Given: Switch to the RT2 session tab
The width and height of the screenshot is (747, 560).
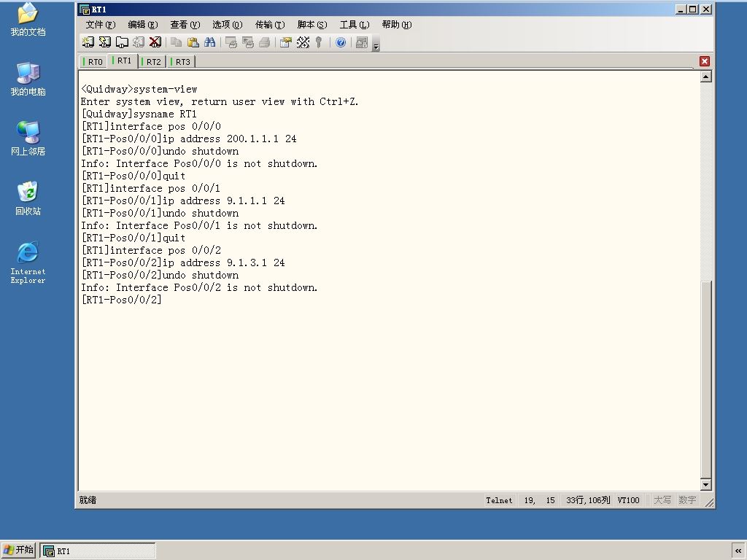Looking at the screenshot, I should pos(152,62).
